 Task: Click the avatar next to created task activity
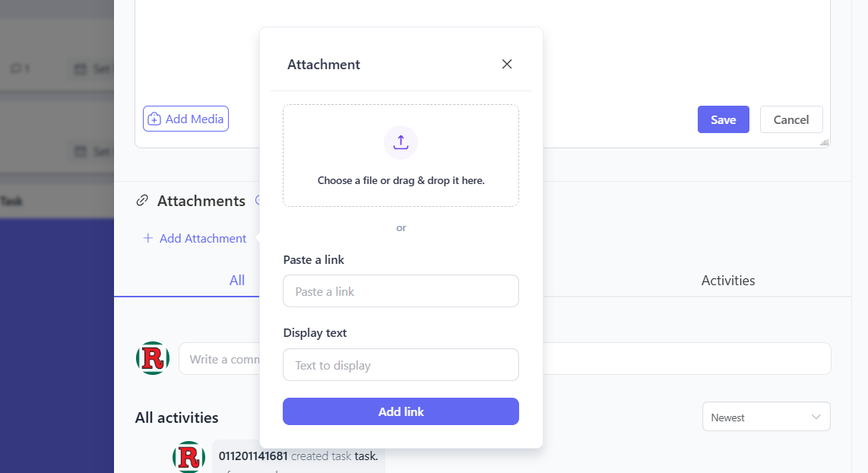(x=188, y=456)
